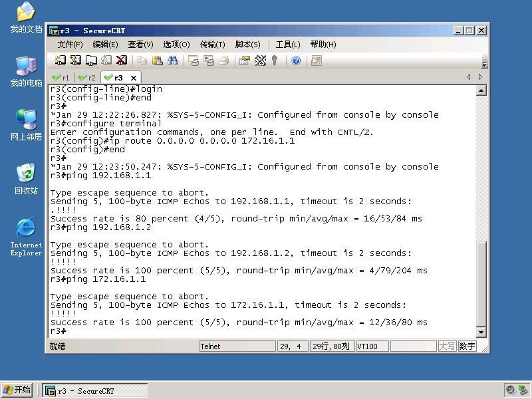
Task: Click the Telnet status bar field
Action: [237, 346]
